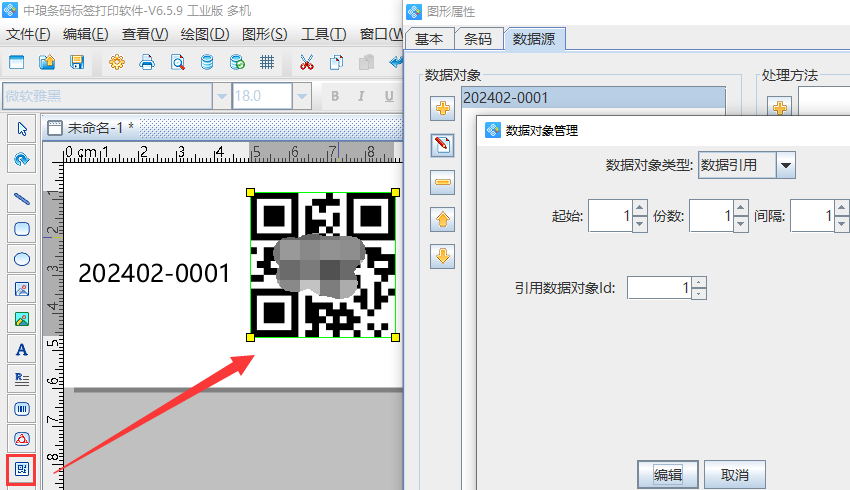This screenshot has height=490, width=850.
Task: Select the text tool 'A' icon
Action: point(22,349)
